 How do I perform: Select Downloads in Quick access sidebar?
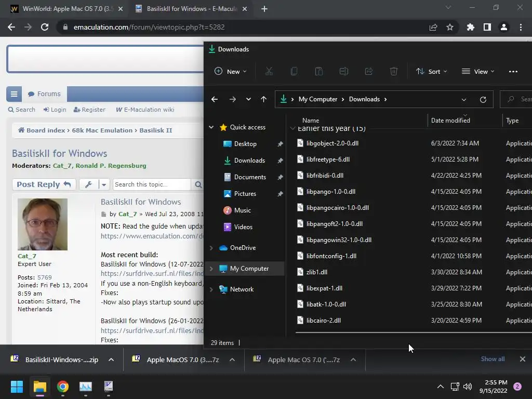pos(249,161)
